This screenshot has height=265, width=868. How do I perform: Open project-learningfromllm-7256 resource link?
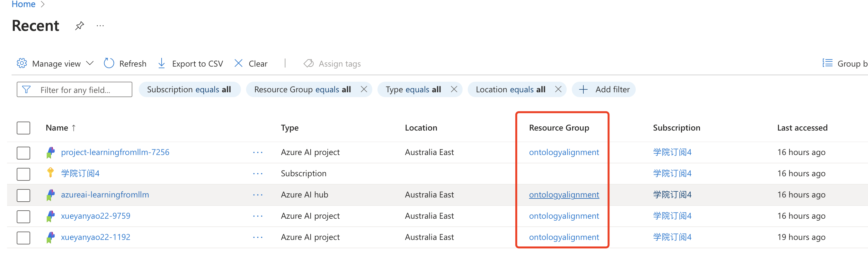[x=115, y=152]
